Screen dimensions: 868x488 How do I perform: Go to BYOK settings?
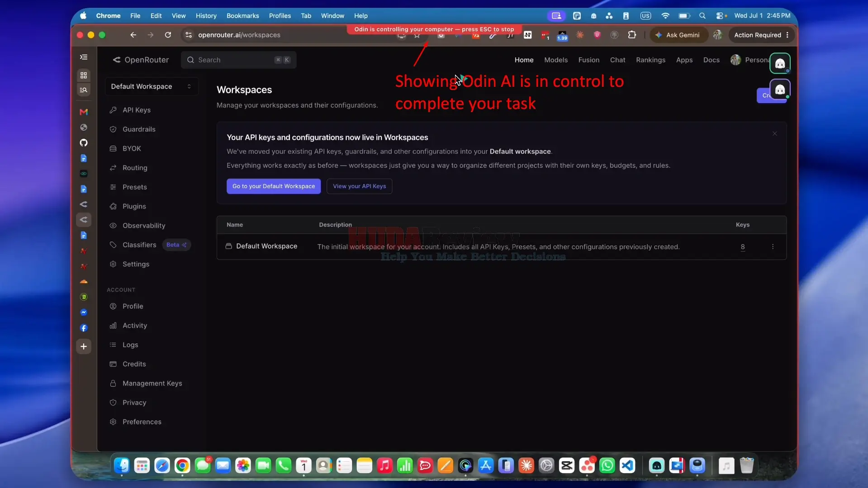[132, 148]
